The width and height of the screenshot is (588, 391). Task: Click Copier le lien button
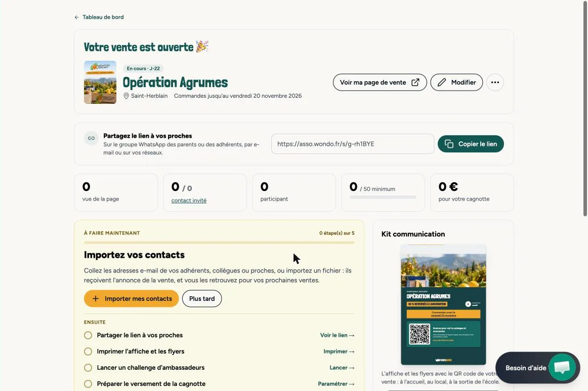point(471,144)
